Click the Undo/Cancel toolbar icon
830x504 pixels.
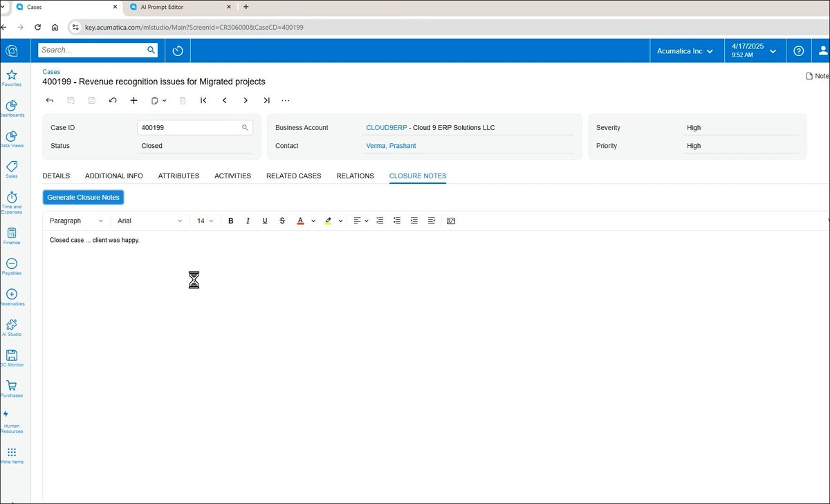click(x=113, y=100)
